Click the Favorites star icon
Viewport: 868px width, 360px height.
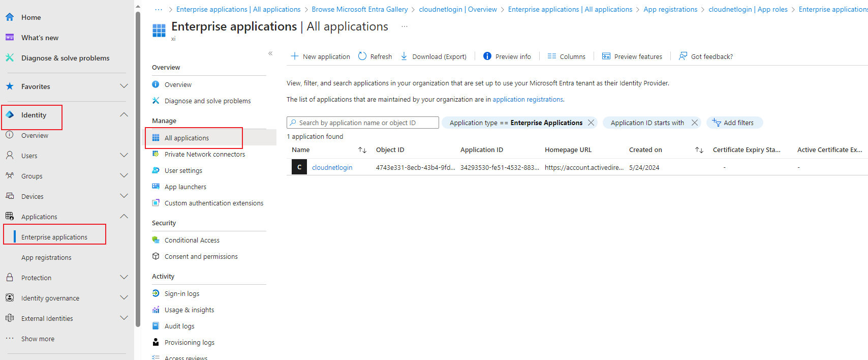(x=10, y=86)
